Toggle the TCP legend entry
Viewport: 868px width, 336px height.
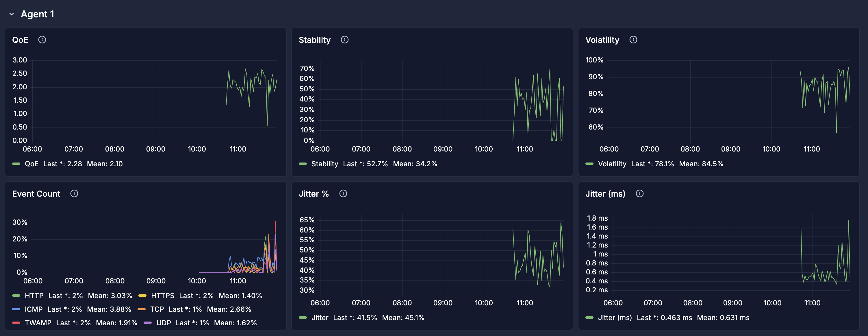point(157,309)
